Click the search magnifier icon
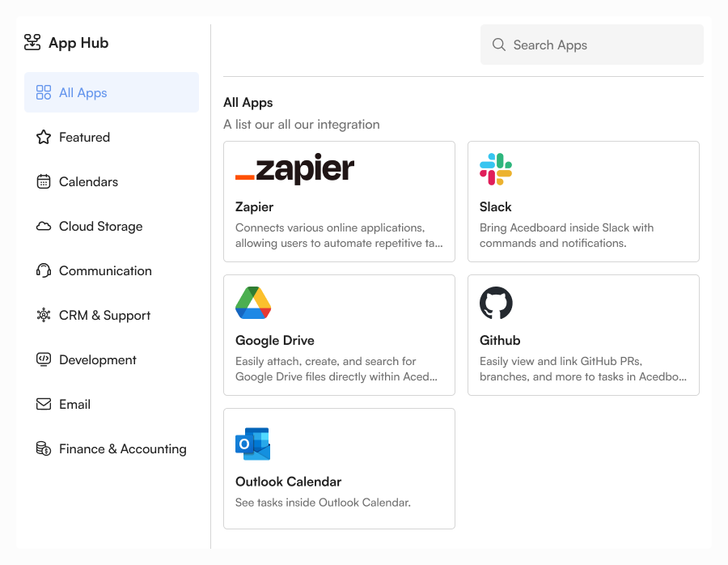 (x=498, y=45)
